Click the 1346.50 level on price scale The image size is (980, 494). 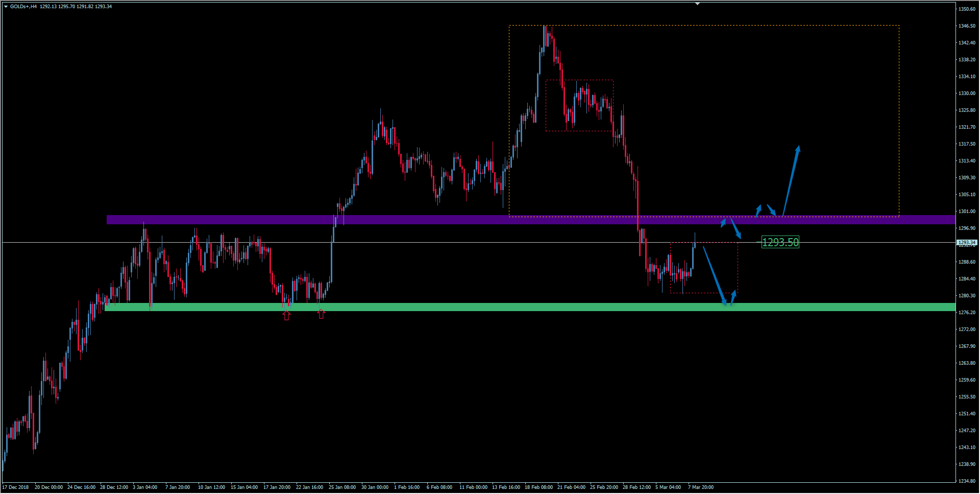[967, 26]
